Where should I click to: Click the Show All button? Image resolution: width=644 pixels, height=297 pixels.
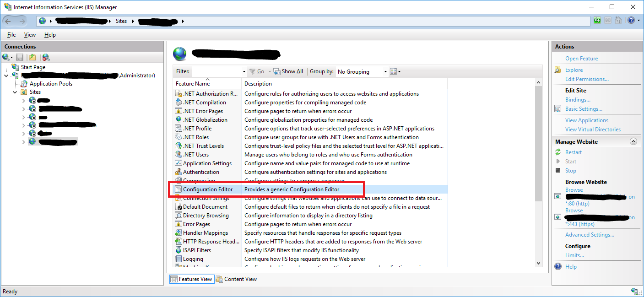coord(288,71)
